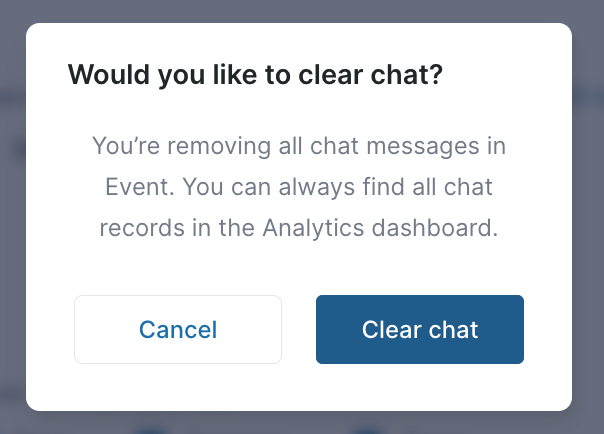Select the blue Clear chat button
Screen dimensions: 604x434
pos(420,330)
